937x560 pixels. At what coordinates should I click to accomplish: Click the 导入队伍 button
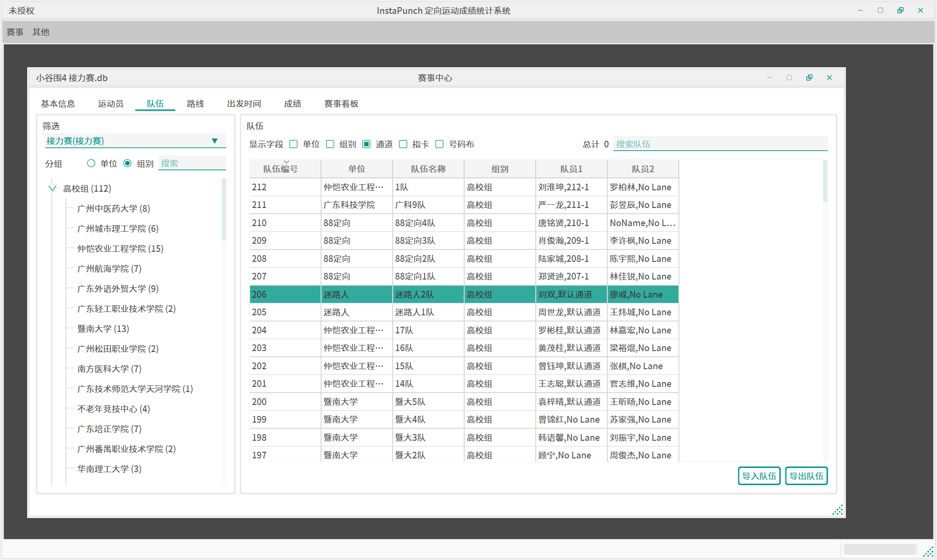[x=759, y=476]
